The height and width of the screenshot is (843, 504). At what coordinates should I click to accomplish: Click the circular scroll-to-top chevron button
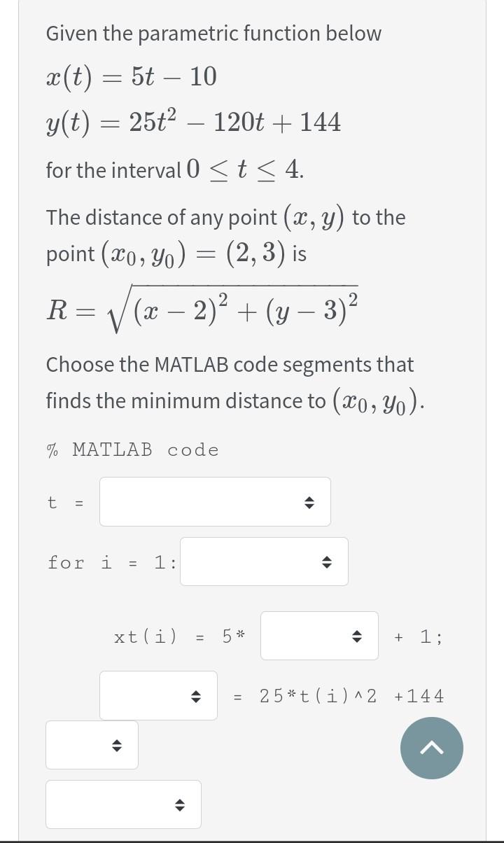[432, 748]
